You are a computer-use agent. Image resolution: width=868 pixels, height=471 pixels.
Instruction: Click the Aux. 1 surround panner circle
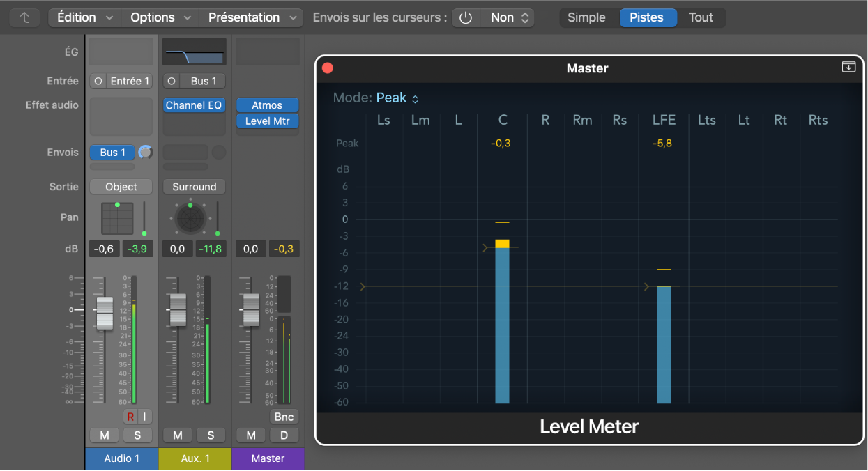[190, 218]
